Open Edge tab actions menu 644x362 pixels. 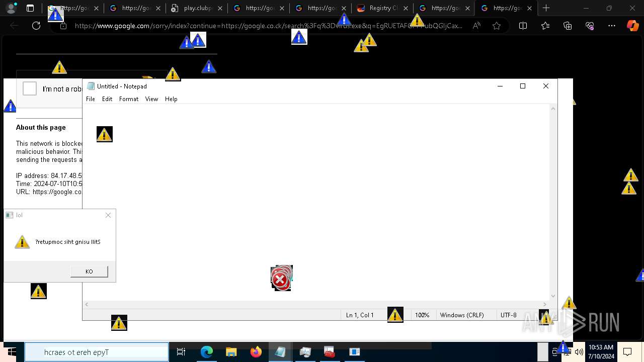[30, 8]
